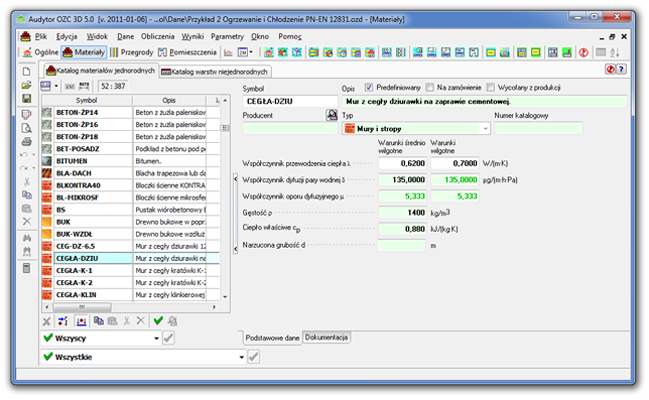Switch to Katalog warstw niejednorodnych tab
Screen dimensions: 649x400
[215, 72]
